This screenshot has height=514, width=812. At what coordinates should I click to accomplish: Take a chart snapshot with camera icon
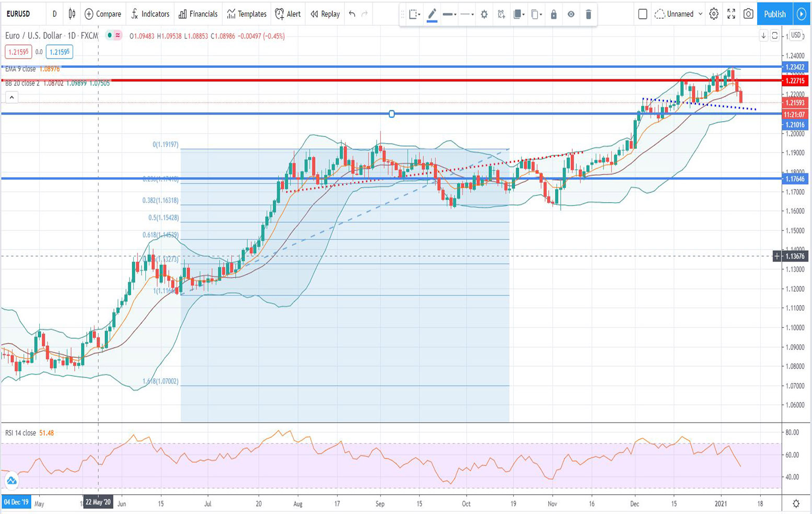point(748,14)
